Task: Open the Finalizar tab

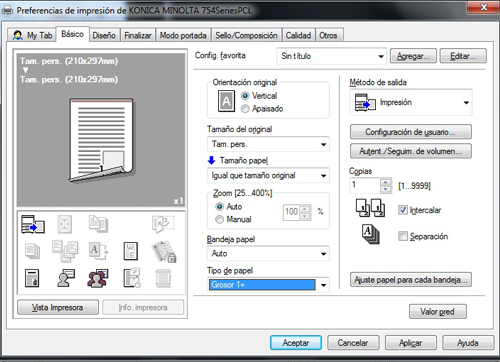Action: [x=138, y=35]
